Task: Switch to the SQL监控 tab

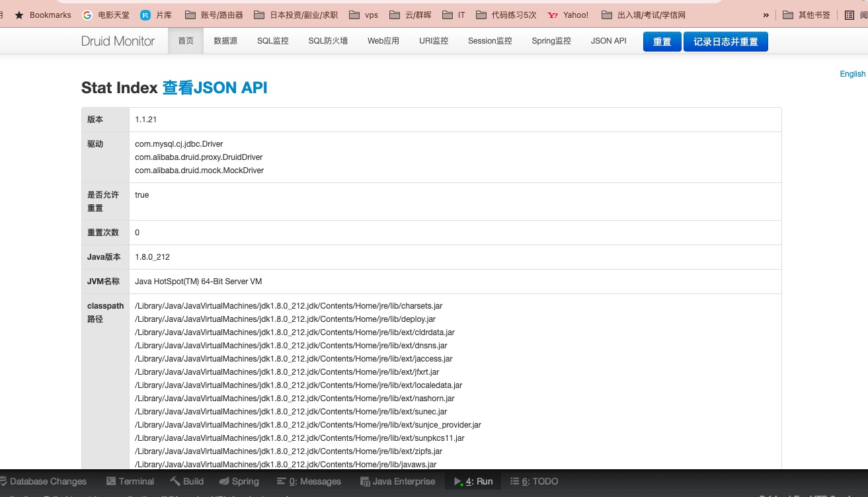Action: pos(273,41)
